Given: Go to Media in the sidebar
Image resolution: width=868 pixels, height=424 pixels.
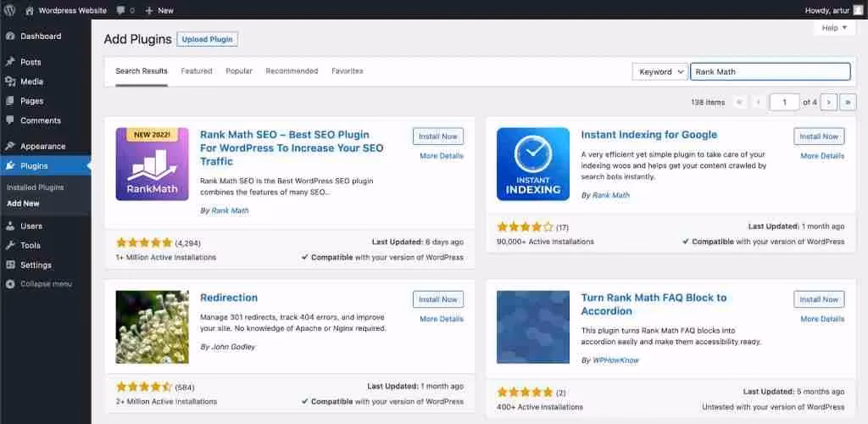Looking at the screenshot, I should pyautogui.click(x=31, y=81).
